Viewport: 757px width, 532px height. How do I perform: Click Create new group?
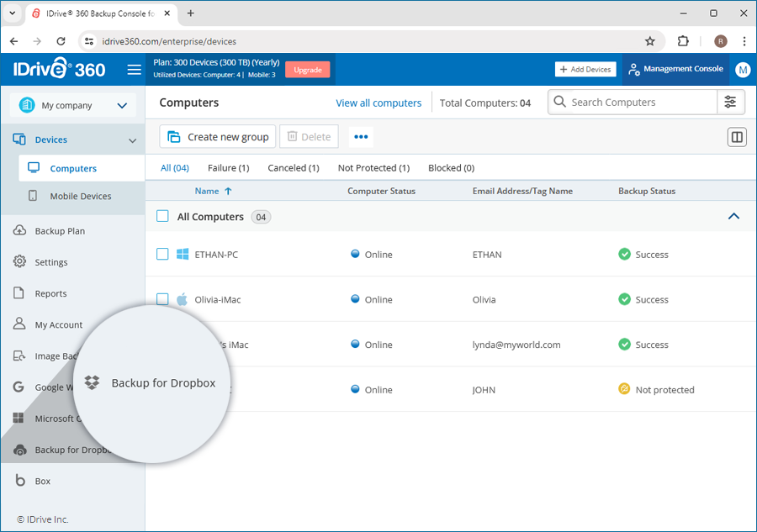[218, 137]
